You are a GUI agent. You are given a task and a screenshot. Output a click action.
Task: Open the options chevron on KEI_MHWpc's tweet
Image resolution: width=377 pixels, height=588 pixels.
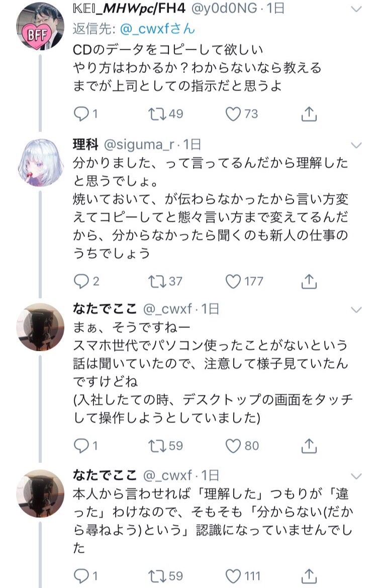pyautogui.click(x=356, y=9)
